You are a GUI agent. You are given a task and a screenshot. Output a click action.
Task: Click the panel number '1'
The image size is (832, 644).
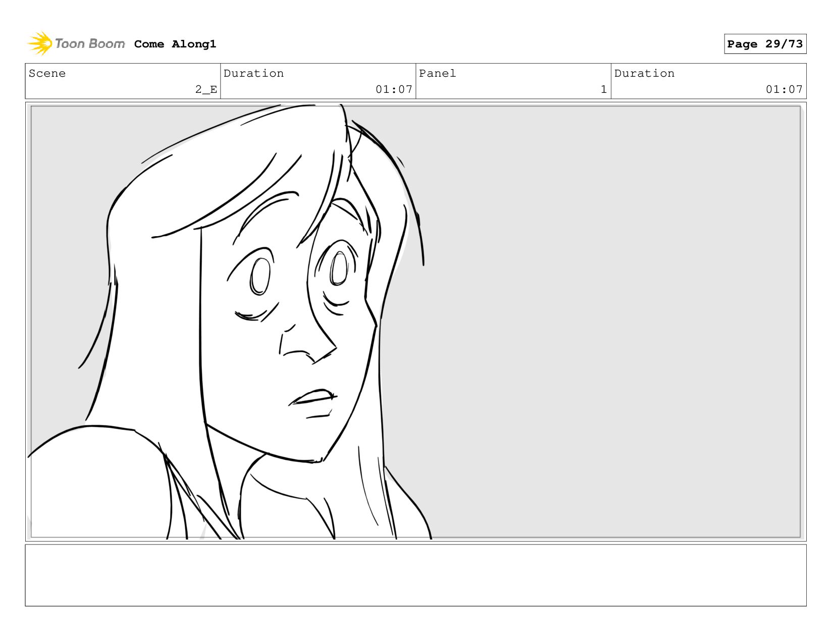[603, 89]
